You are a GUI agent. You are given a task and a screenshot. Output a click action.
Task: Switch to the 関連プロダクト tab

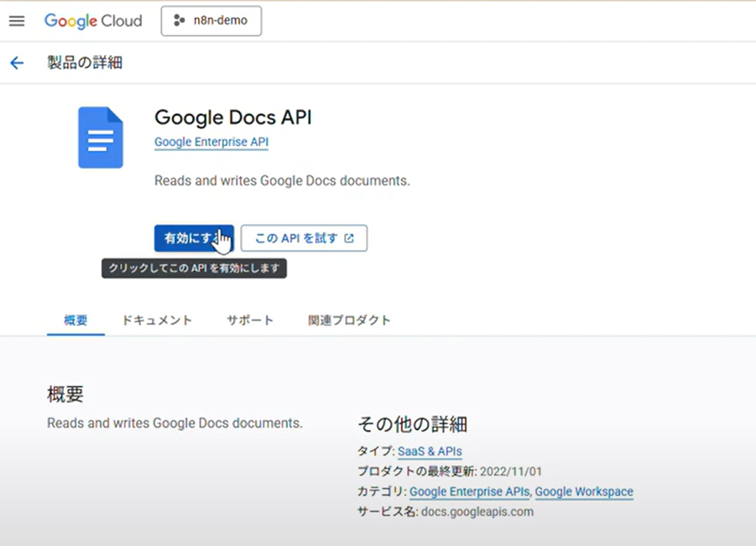click(x=349, y=320)
